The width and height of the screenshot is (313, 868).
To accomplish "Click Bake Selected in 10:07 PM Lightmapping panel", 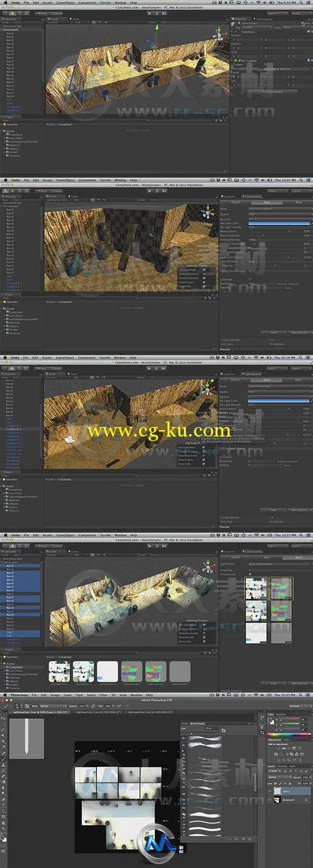I will point(300,332).
